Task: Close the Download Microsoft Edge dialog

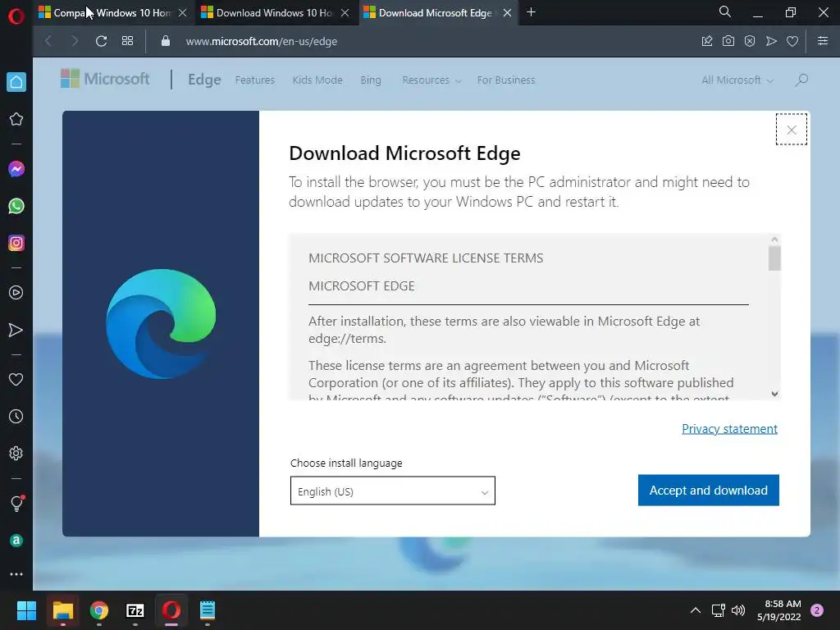Action: point(792,130)
